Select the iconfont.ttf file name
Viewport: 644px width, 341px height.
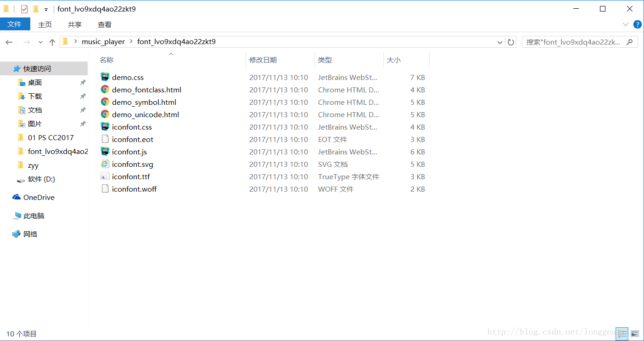tap(131, 176)
